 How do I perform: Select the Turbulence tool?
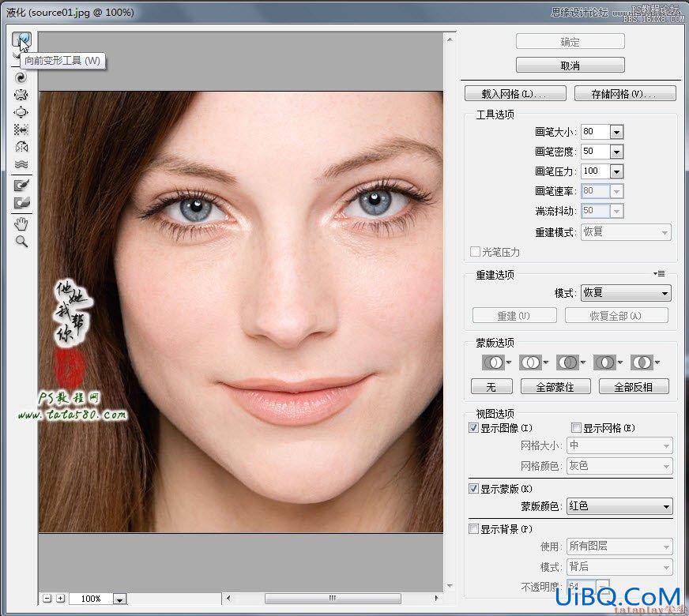coord(21,164)
